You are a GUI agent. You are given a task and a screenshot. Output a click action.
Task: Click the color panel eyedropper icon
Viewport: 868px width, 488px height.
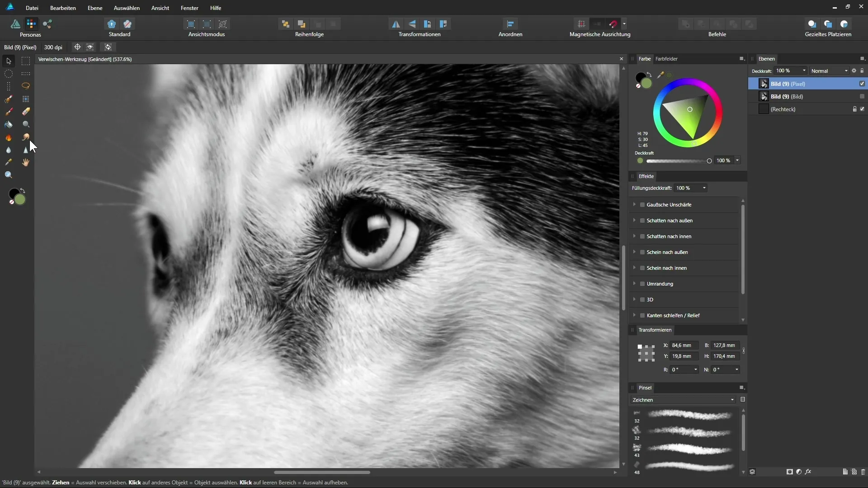point(660,75)
